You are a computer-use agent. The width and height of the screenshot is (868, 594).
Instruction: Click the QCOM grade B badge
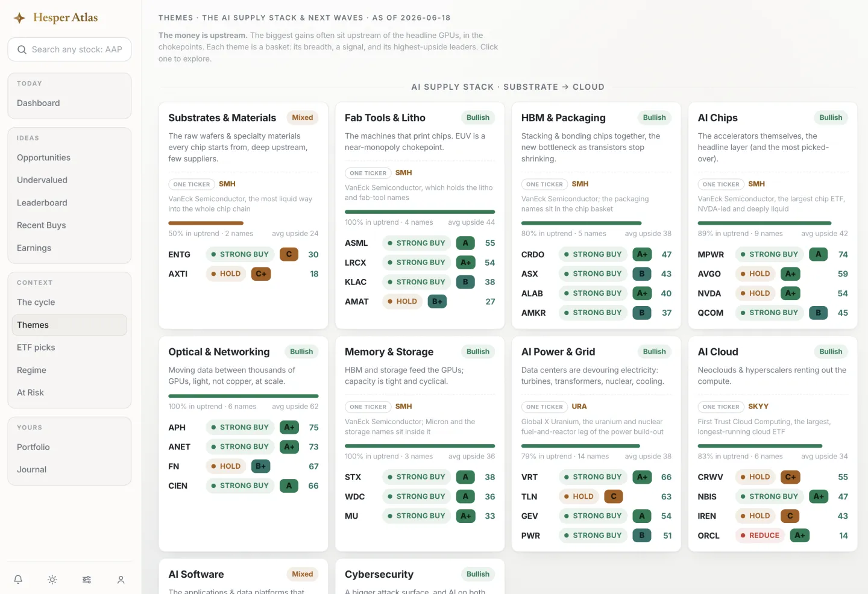[818, 313]
